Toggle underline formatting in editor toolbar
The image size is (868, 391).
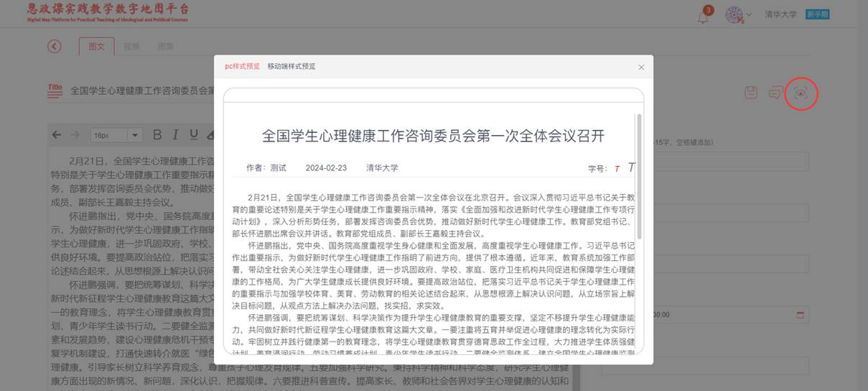point(193,135)
